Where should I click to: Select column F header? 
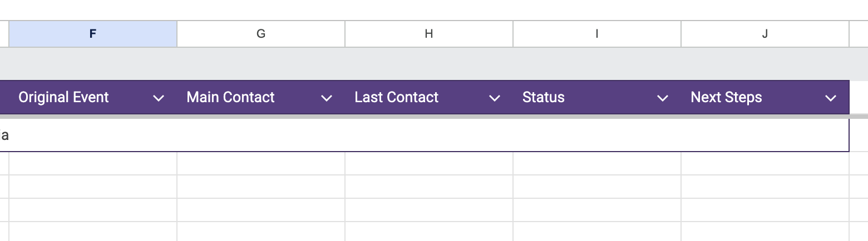[93, 34]
